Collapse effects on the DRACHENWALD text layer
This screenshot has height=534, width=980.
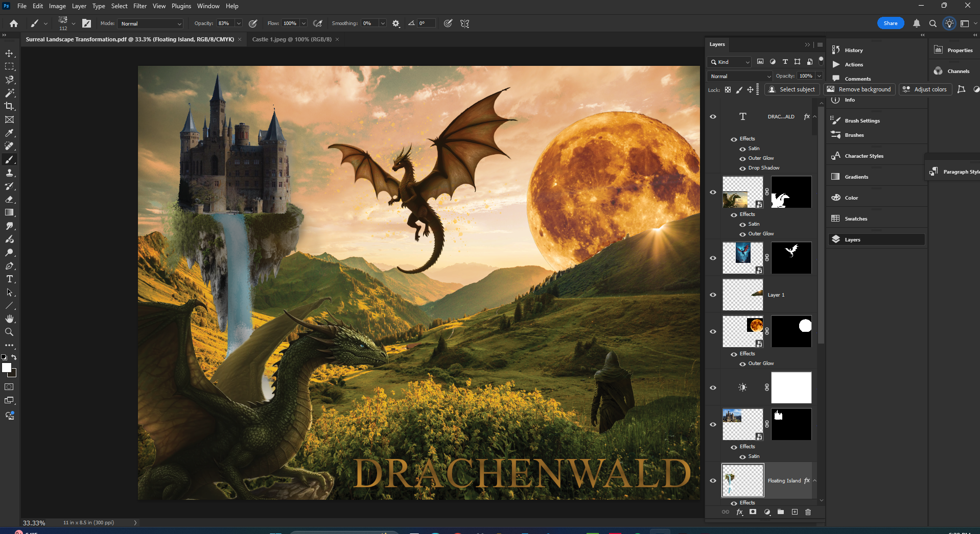click(815, 116)
